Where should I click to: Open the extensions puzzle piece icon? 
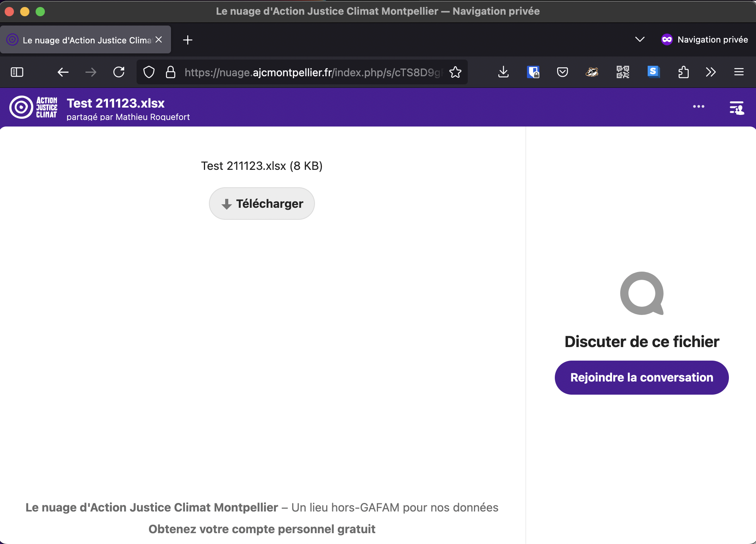pyautogui.click(x=683, y=72)
